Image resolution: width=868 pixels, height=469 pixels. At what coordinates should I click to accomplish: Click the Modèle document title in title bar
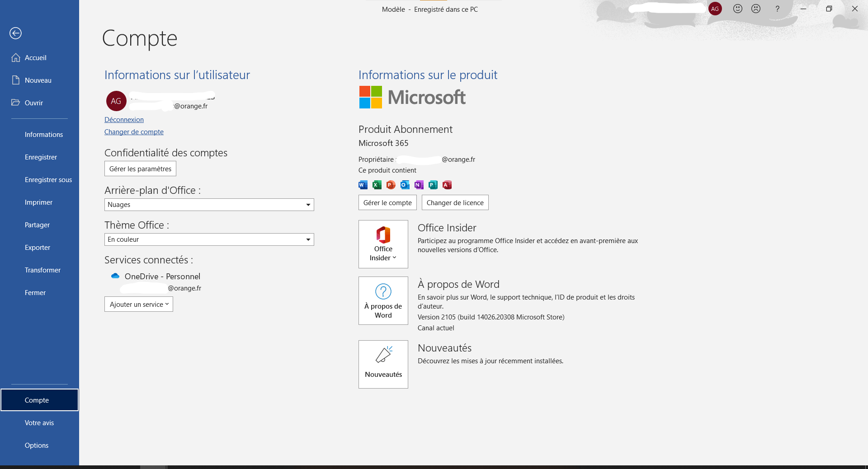(393, 9)
